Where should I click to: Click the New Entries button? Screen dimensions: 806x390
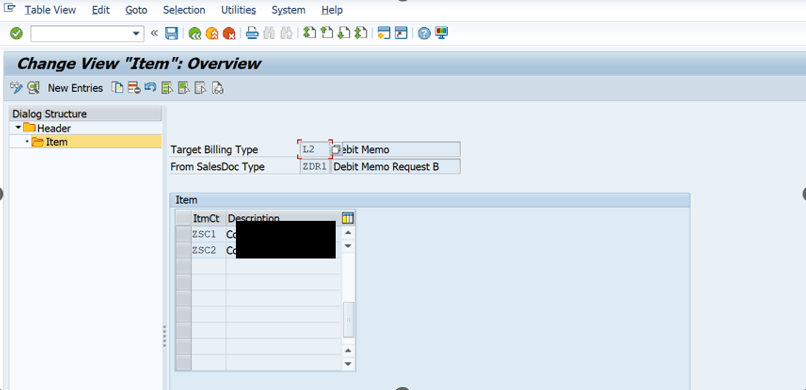(75, 88)
